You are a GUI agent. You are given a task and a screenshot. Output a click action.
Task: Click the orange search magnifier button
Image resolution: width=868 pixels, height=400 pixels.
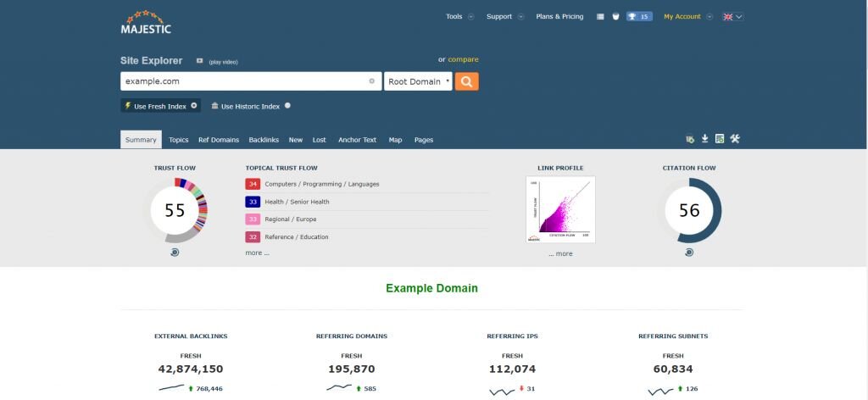[467, 81]
